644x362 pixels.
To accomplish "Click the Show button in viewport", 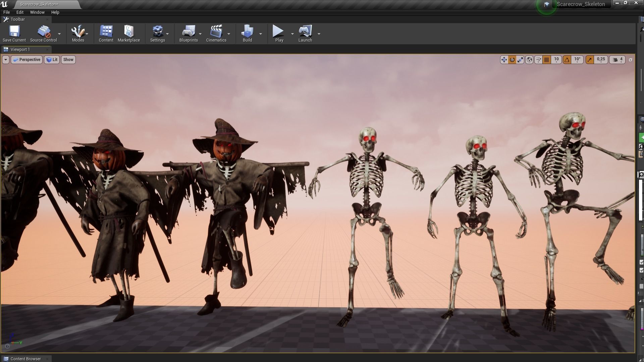I will [x=68, y=60].
